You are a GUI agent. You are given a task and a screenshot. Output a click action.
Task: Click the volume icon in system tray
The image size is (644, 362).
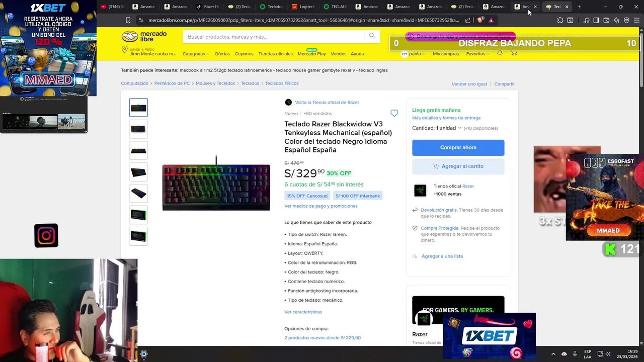coord(608,354)
